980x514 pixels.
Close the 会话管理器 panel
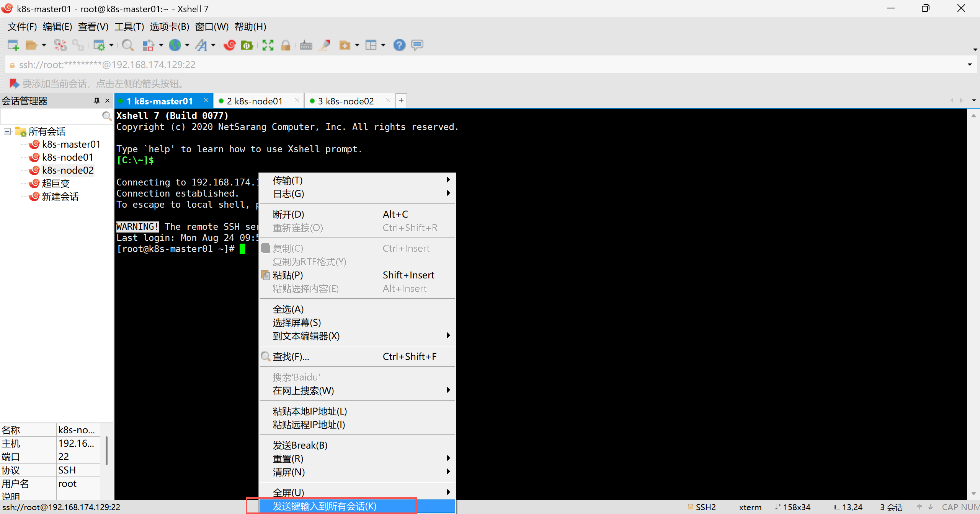click(x=108, y=101)
